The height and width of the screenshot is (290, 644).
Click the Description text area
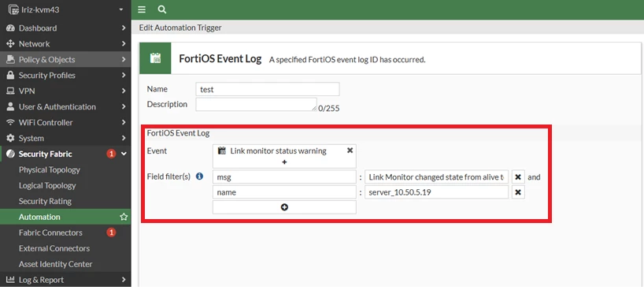pos(257,105)
